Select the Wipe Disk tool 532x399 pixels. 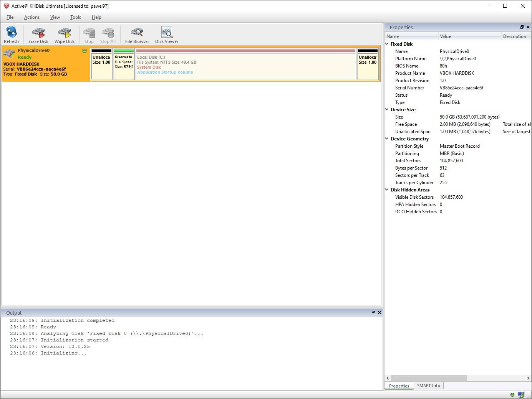pos(64,33)
